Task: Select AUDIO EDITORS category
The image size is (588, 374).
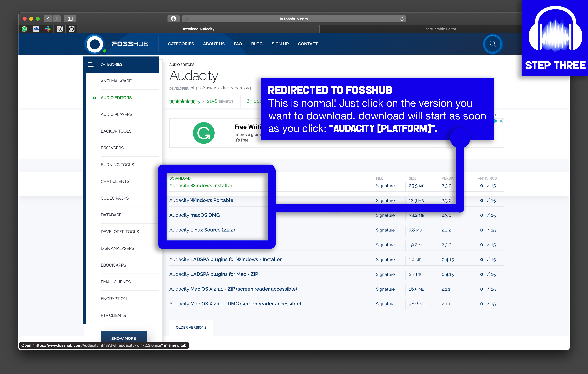Action: (x=116, y=98)
